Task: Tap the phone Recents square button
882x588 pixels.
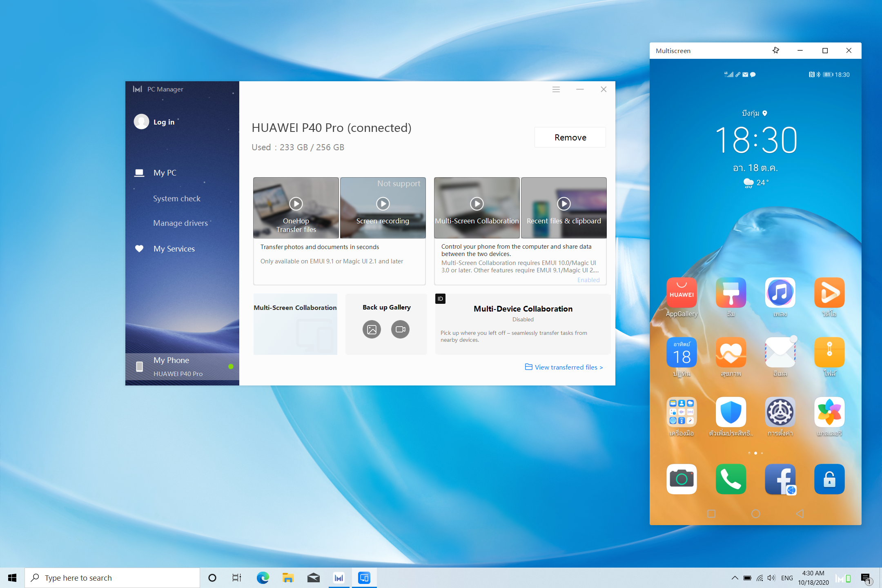Action: pos(711,514)
